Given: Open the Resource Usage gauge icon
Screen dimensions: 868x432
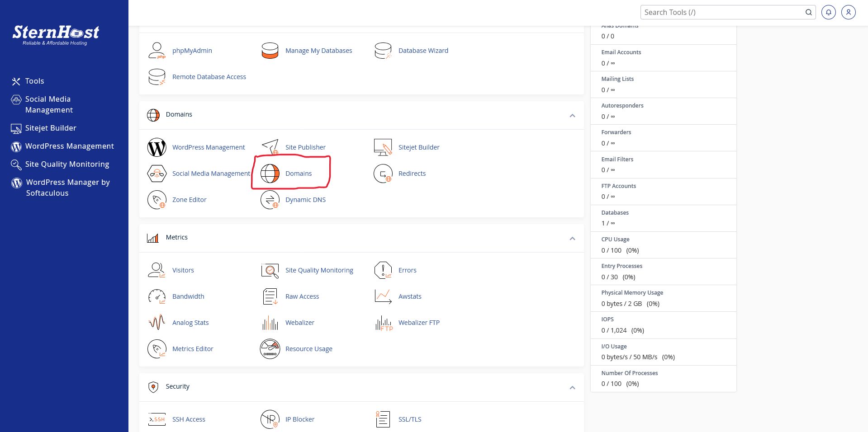Looking at the screenshot, I should (270, 349).
